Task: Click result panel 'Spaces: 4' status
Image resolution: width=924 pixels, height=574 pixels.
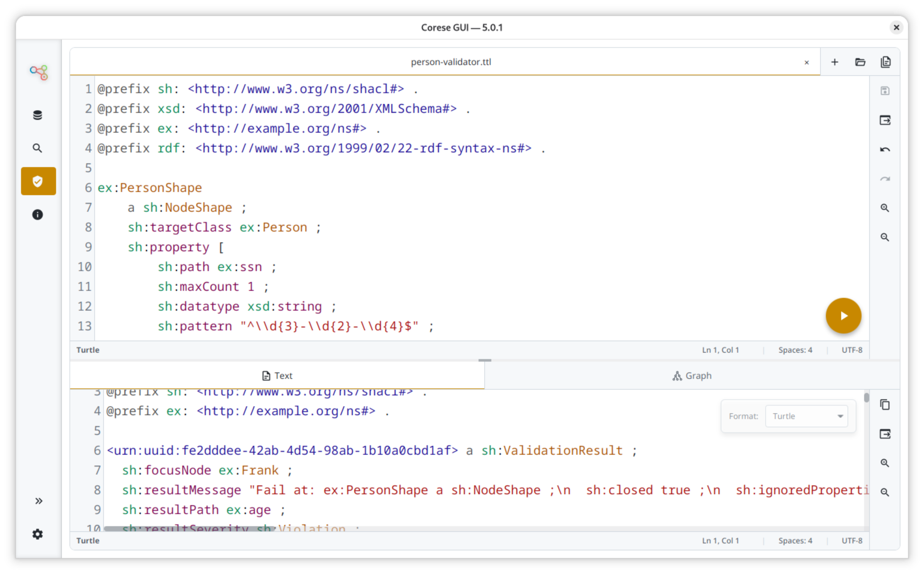Action: point(795,540)
